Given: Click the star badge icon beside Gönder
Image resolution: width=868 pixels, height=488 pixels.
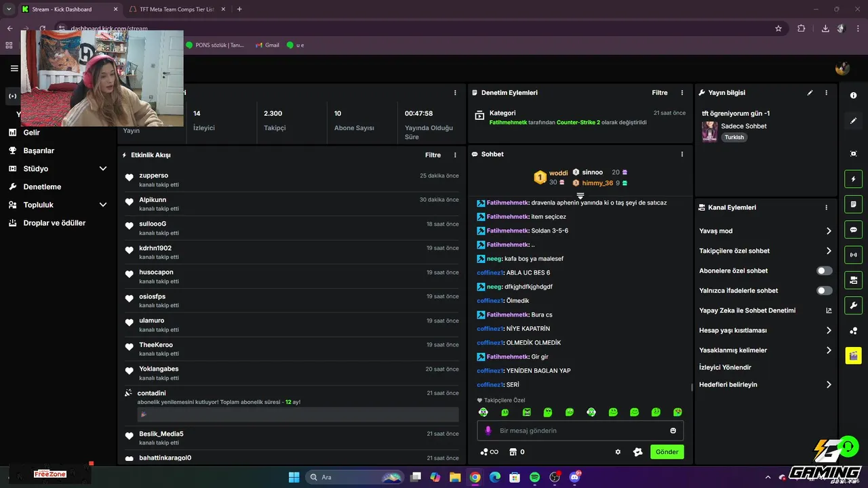Looking at the screenshot, I should coord(637,452).
